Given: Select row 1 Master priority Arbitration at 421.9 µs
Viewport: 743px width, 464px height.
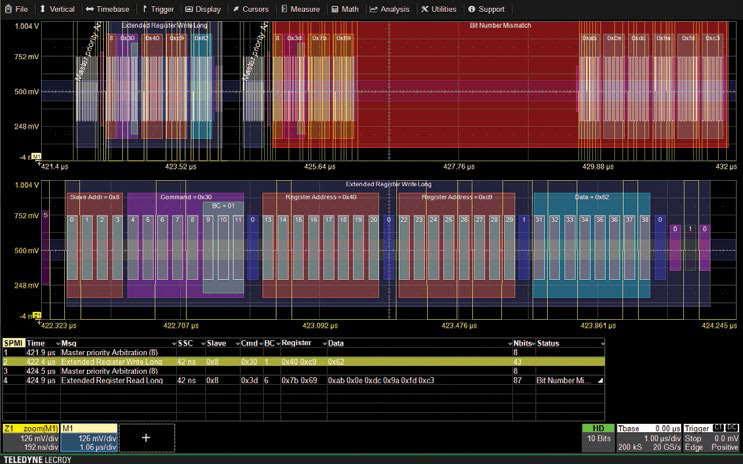Looking at the screenshot, I should [303, 353].
